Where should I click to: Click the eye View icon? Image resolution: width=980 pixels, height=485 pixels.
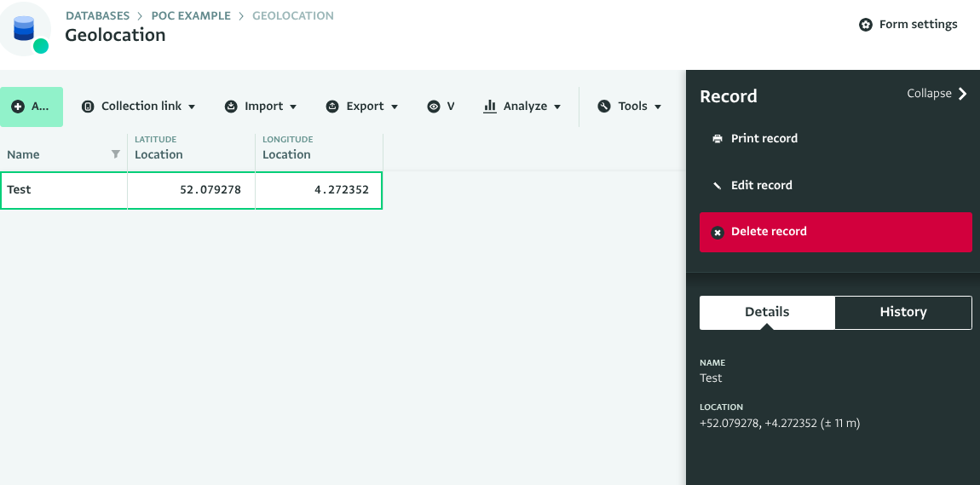click(435, 107)
